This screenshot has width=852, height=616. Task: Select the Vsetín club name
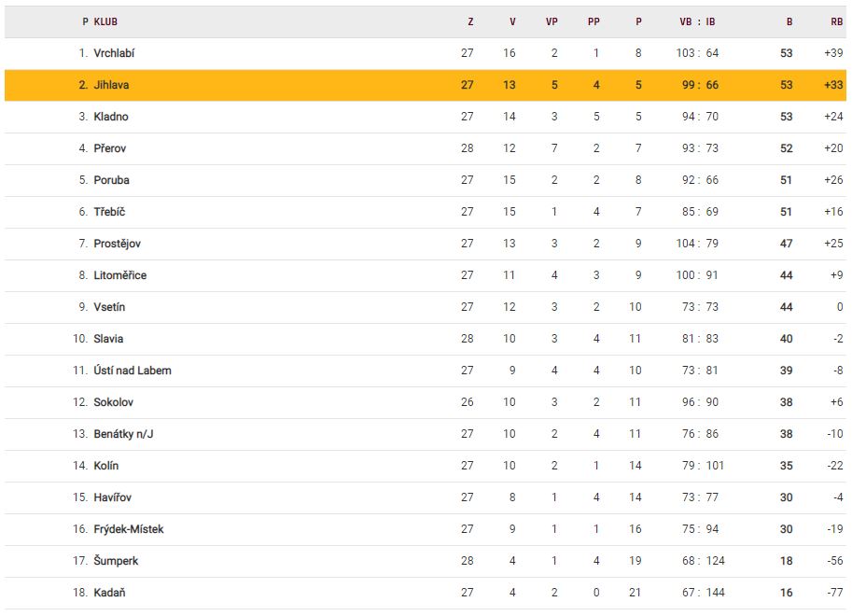[109, 307]
